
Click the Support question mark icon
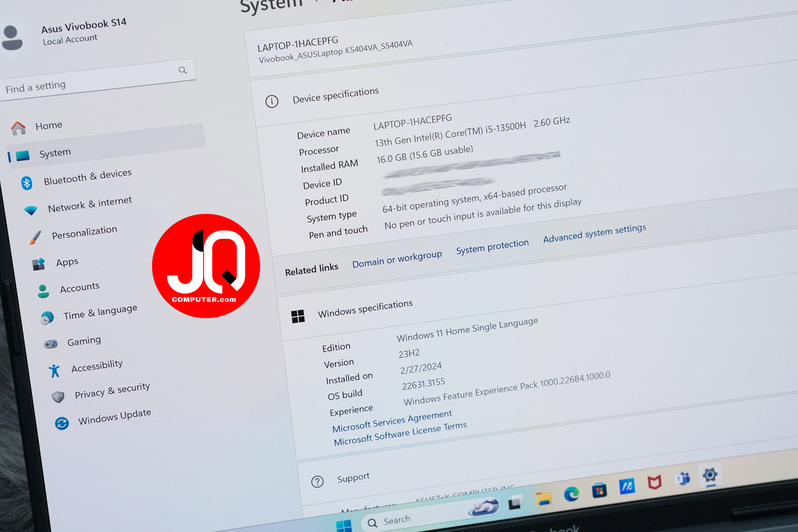(x=317, y=482)
